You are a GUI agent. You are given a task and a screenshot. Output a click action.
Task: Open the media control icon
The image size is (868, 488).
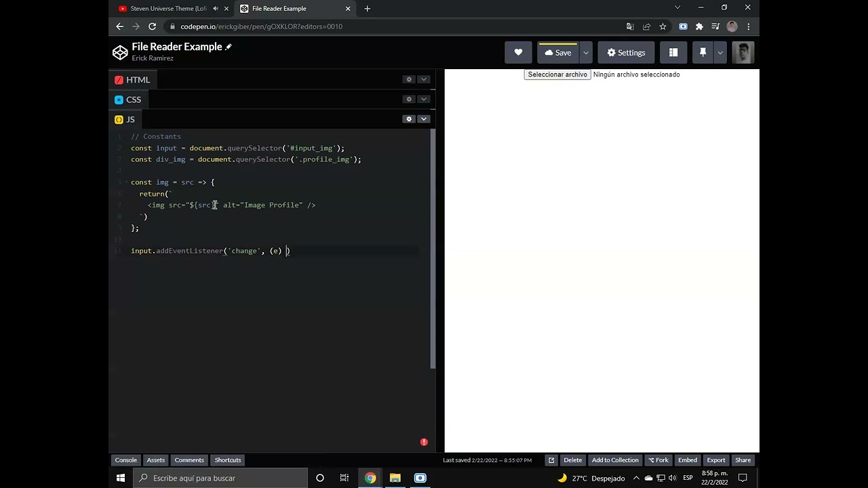pos(715,26)
